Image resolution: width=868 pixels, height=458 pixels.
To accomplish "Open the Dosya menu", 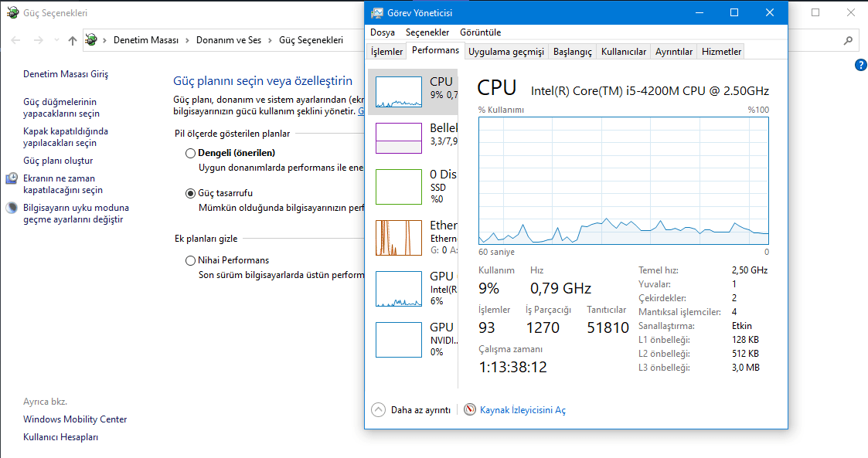I will 383,32.
